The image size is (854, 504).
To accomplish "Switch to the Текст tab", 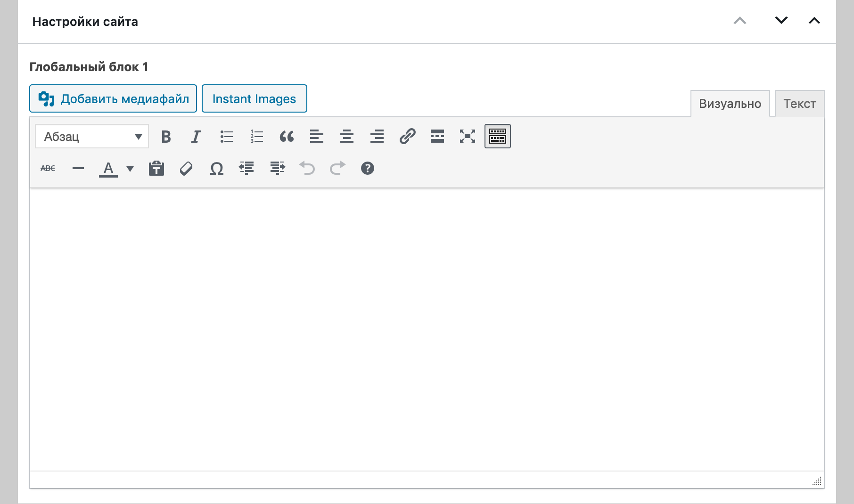I will point(800,104).
